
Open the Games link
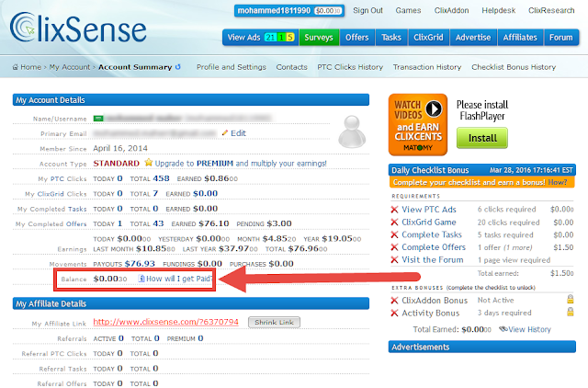408,10
